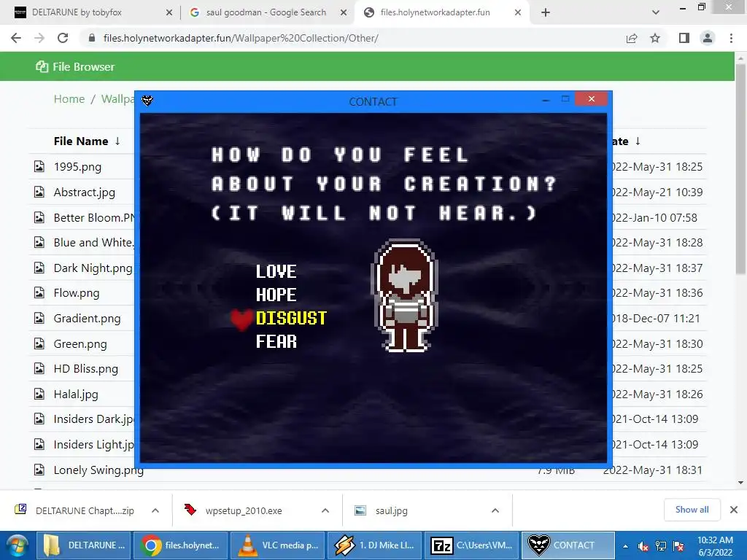Close the saul goodman Google Search tab
Screen dimensions: 747x560
click(x=344, y=13)
